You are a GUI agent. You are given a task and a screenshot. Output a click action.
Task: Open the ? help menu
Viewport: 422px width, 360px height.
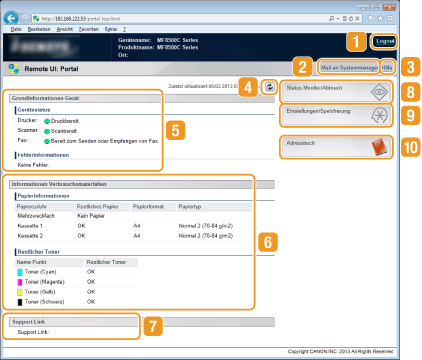125,29
